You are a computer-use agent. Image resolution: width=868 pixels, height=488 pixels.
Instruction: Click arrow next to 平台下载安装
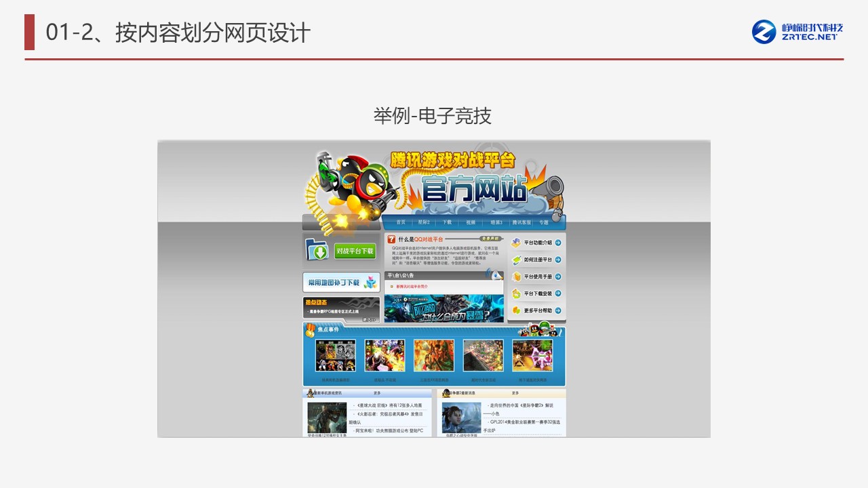558,293
